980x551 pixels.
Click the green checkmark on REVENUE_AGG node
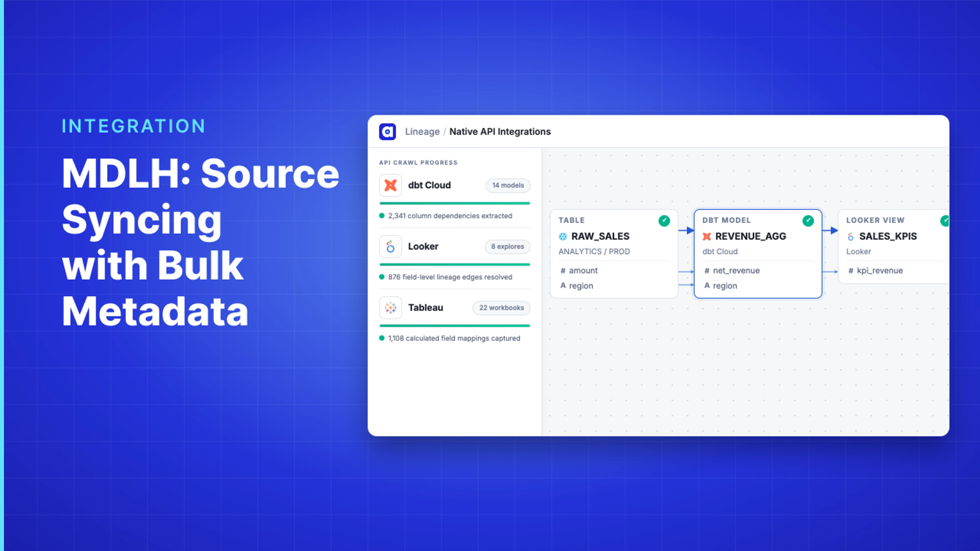click(x=808, y=221)
